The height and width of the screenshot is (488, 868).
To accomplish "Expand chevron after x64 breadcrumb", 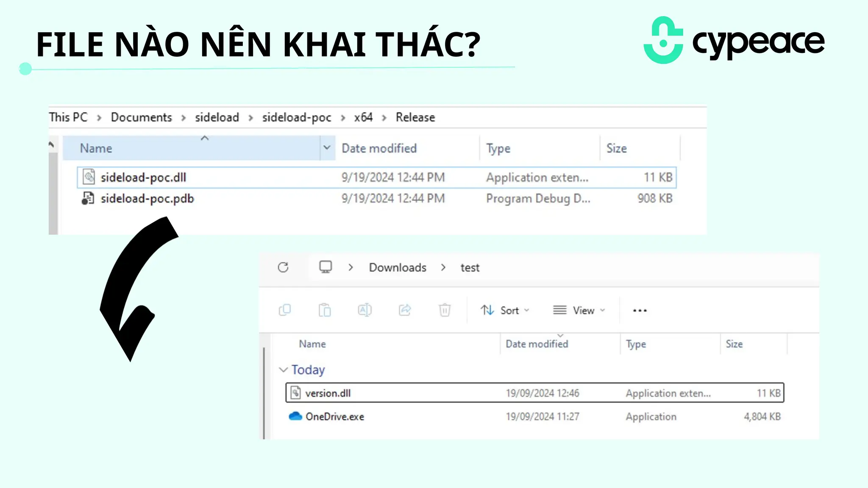I will point(384,117).
